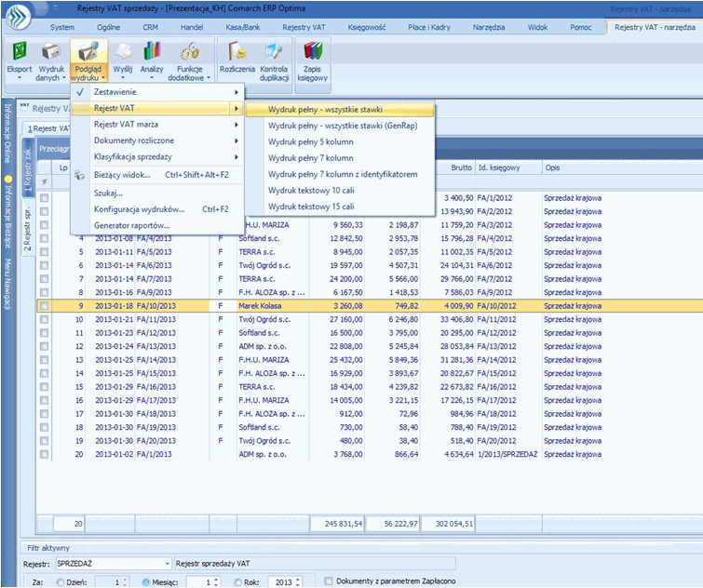Choose Wydruk pełny - wszystkie stawki (GenRap)
The height and width of the screenshot is (588, 703).
coord(343,126)
